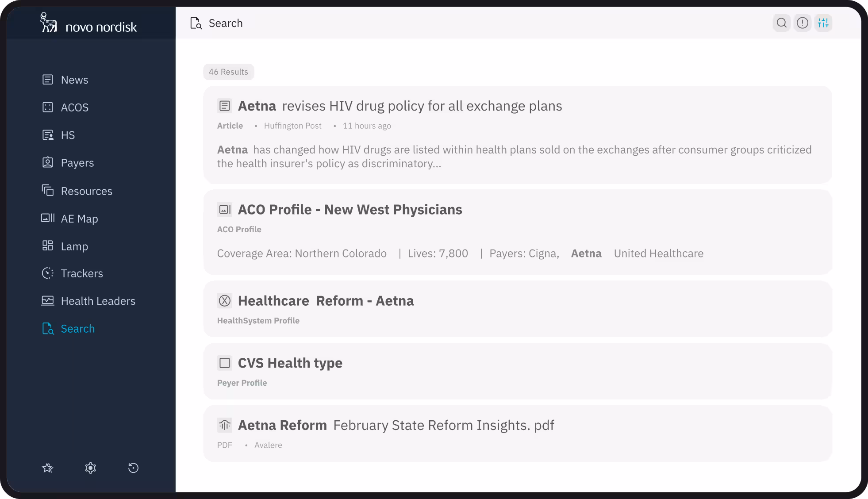Click the favorites star icon in sidebar

(x=48, y=468)
